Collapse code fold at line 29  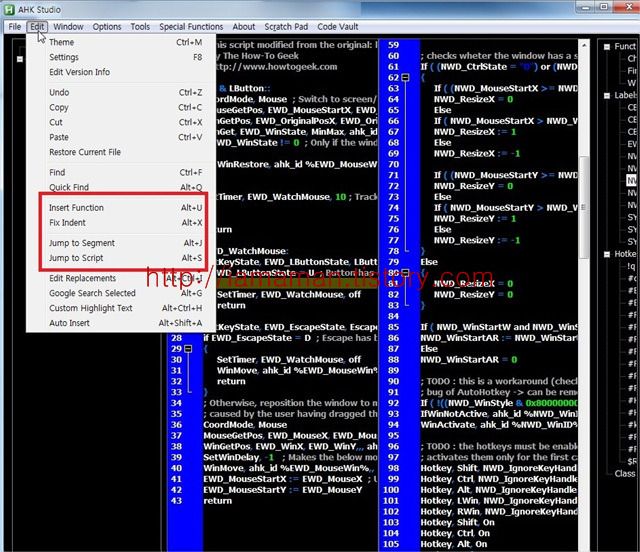[x=188, y=349]
